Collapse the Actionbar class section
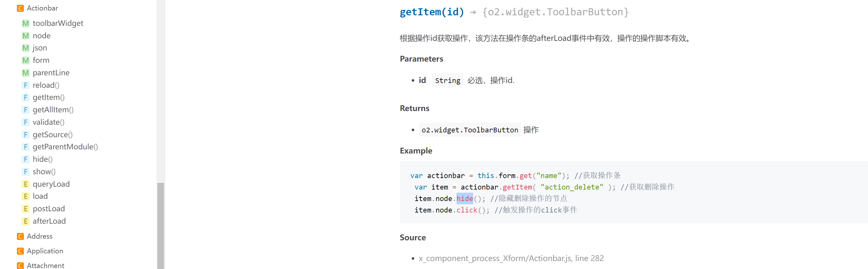868x269 pixels. tap(42, 8)
